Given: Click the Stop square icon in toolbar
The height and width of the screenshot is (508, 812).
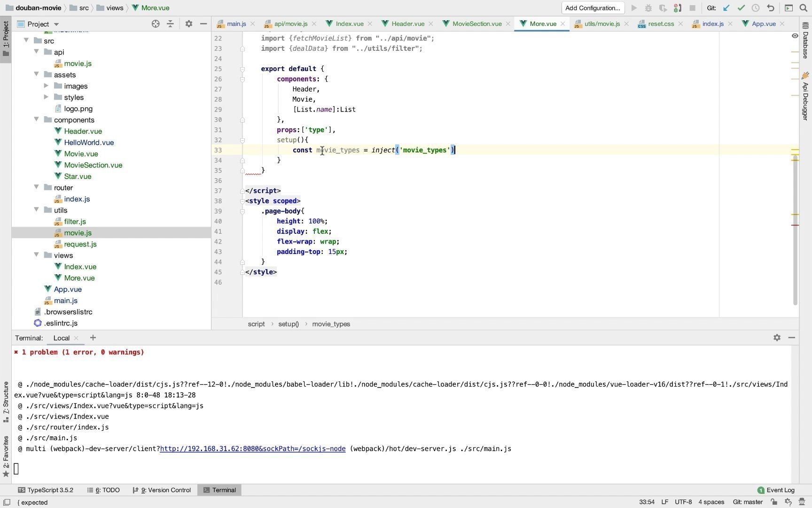Looking at the screenshot, I should [x=692, y=8].
